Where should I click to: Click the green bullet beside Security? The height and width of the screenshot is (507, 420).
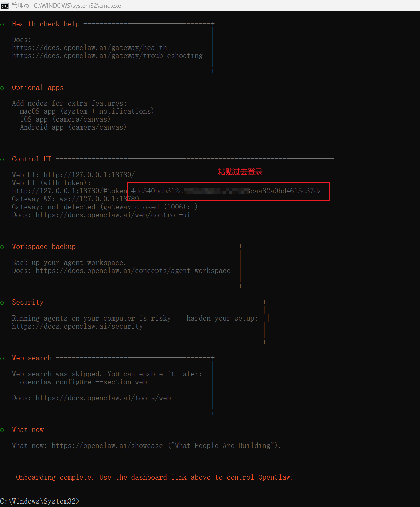coord(2,303)
